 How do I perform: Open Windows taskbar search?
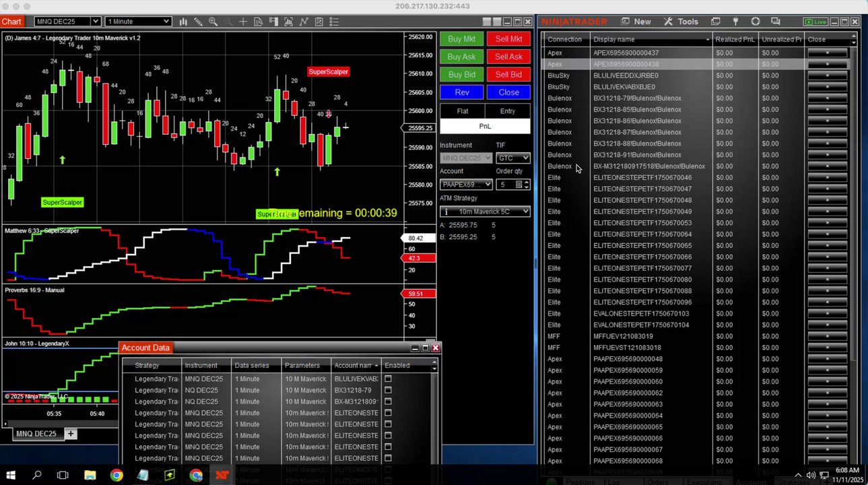[x=37, y=475]
